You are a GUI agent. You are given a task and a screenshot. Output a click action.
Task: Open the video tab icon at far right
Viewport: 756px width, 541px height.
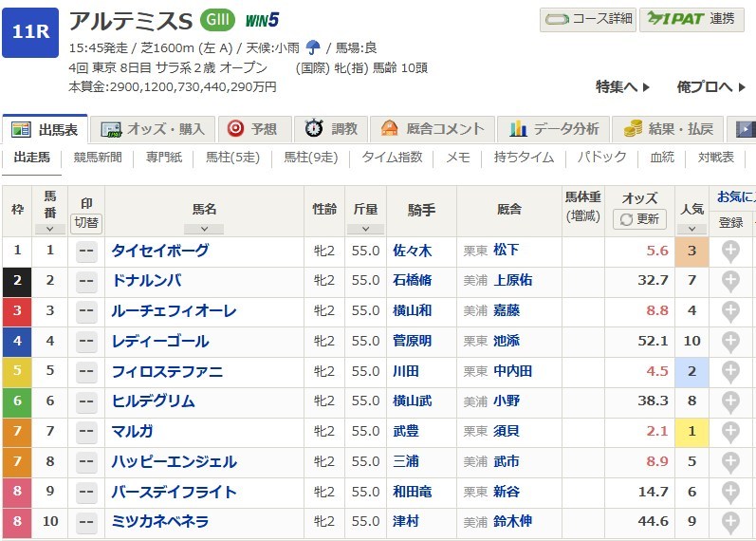[746, 129]
